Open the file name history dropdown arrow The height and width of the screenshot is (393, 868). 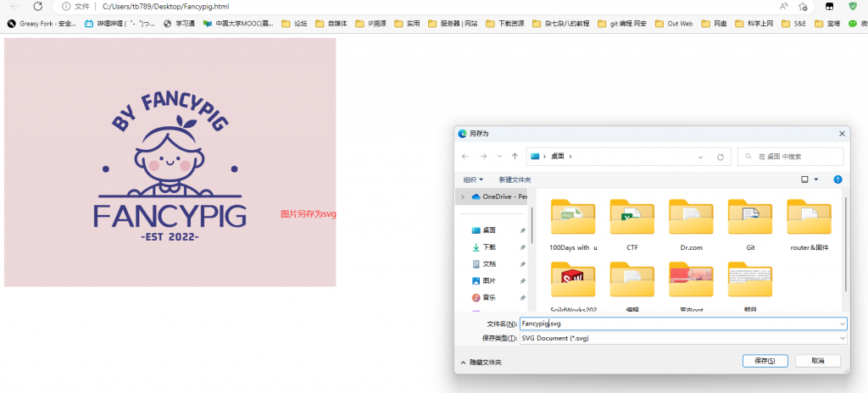coord(843,324)
